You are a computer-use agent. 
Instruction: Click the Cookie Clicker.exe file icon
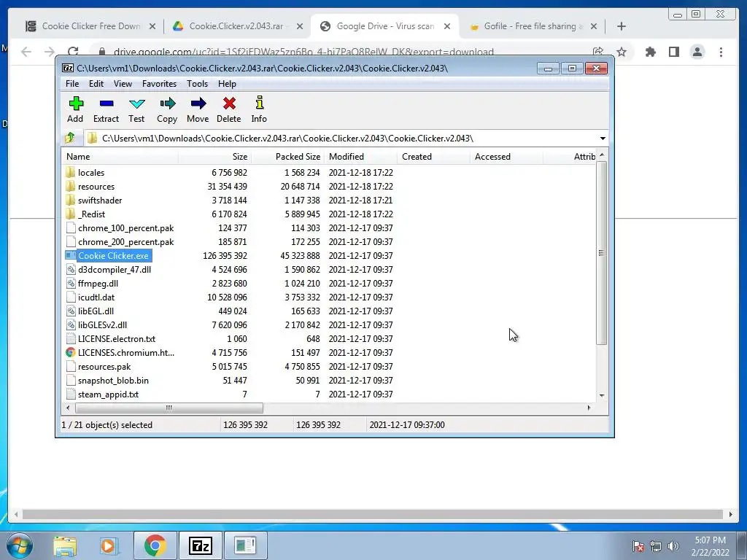coord(71,255)
